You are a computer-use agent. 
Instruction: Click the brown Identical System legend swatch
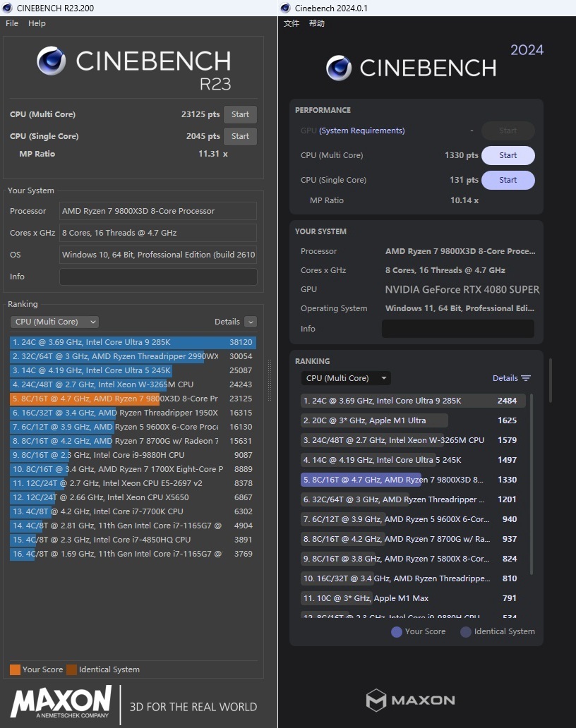pyautogui.click(x=71, y=669)
